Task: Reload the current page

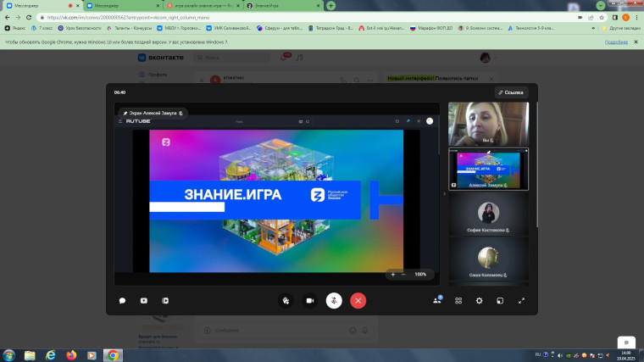Action: [x=29, y=17]
